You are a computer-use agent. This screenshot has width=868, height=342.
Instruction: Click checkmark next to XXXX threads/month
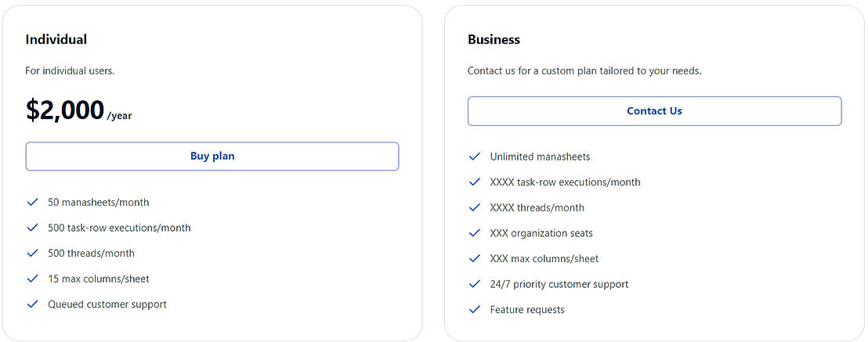coord(475,207)
